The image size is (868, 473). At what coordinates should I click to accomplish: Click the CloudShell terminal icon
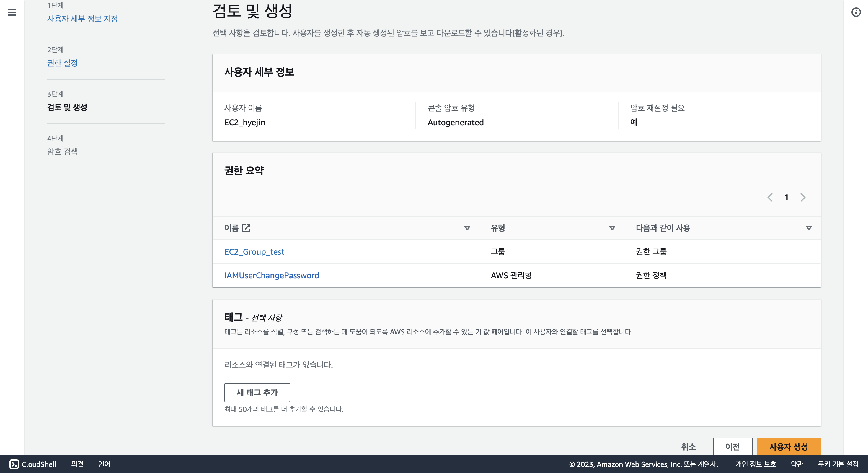click(14, 464)
